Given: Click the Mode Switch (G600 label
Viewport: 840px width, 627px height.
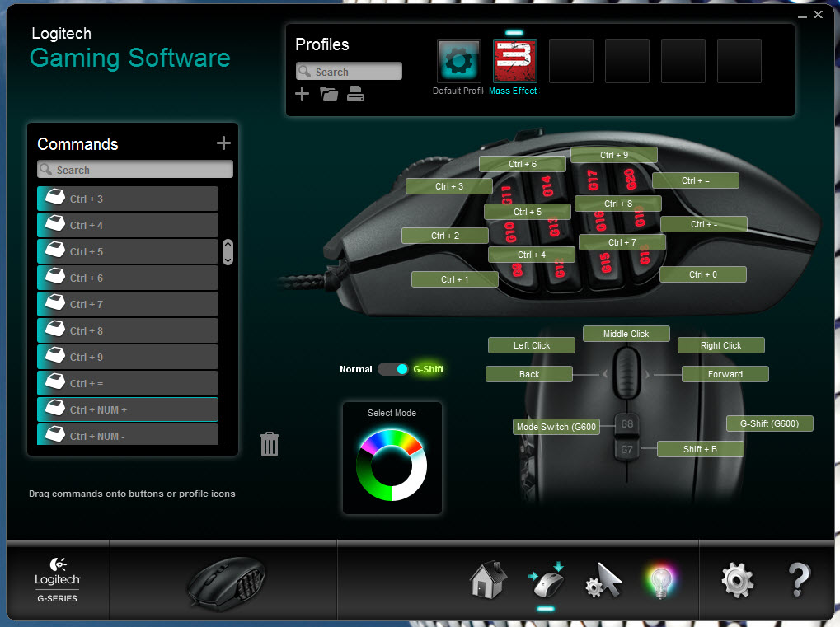Looking at the screenshot, I should 556,427.
